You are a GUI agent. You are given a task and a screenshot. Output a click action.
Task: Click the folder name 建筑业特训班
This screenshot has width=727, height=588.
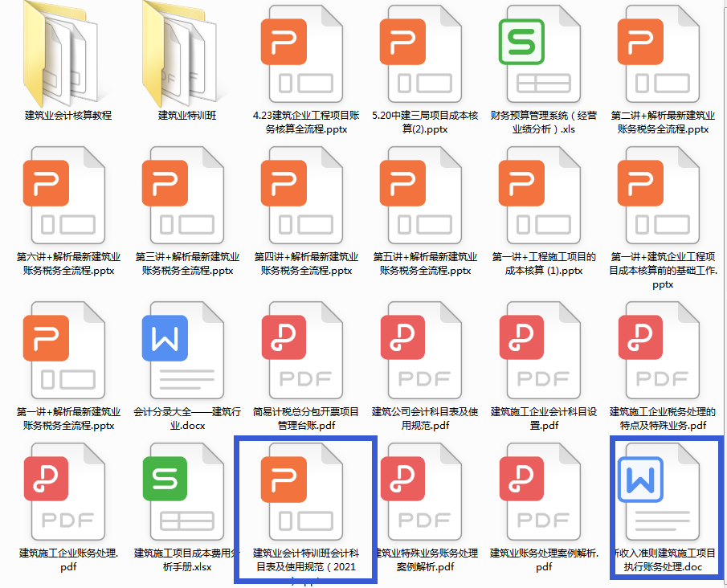pyautogui.click(x=187, y=115)
